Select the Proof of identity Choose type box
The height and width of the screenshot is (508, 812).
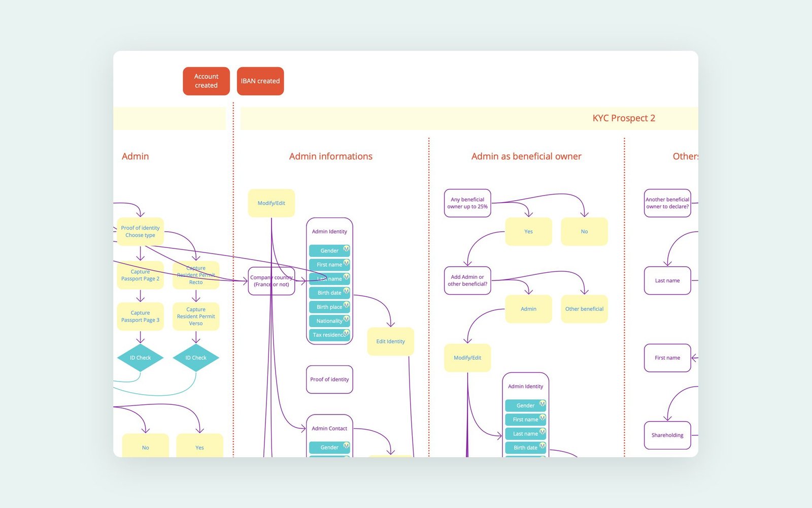click(141, 232)
